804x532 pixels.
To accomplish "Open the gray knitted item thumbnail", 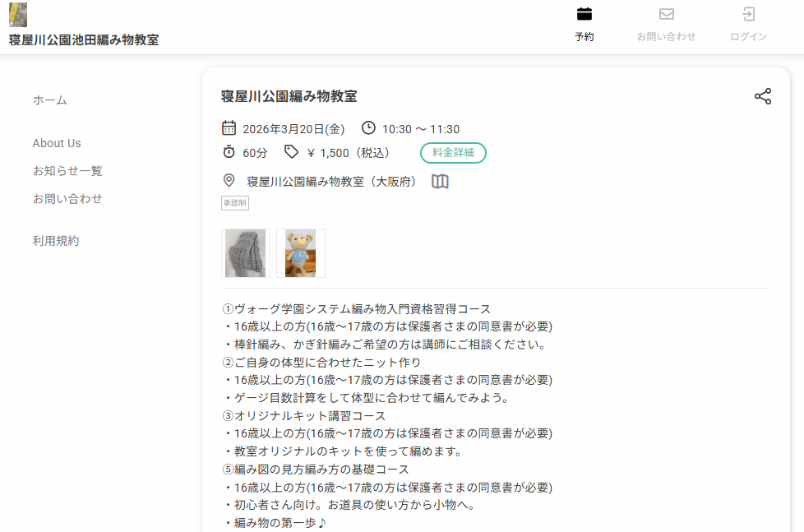I will (x=246, y=253).
